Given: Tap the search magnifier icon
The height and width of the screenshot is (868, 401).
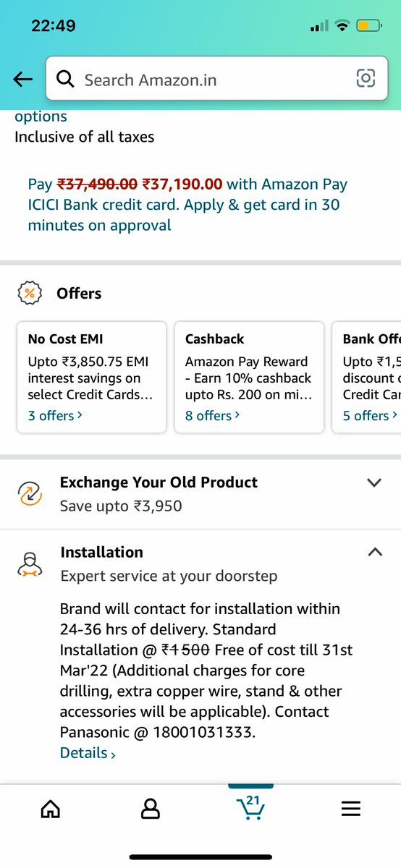Looking at the screenshot, I should [66, 79].
